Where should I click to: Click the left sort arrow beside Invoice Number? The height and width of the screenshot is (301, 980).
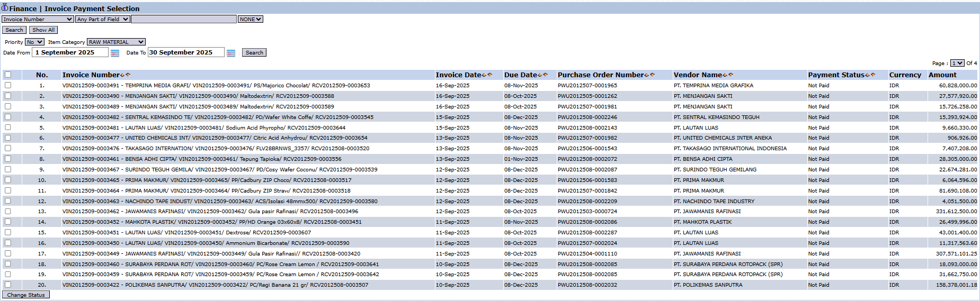(123, 75)
